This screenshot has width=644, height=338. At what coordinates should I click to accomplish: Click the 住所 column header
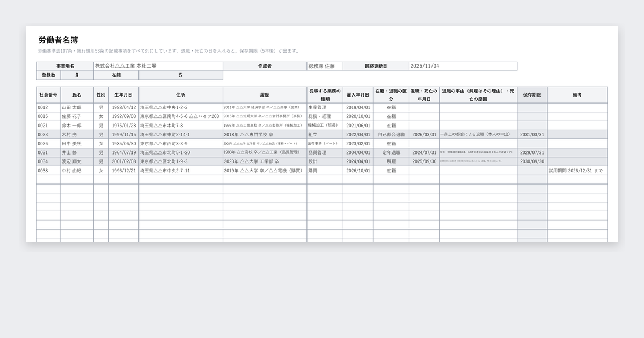[180, 95]
